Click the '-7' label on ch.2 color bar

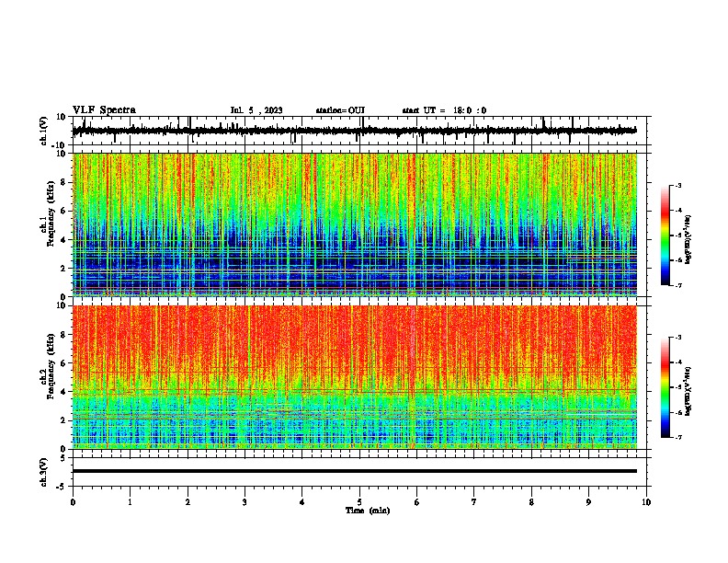click(677, 437)
